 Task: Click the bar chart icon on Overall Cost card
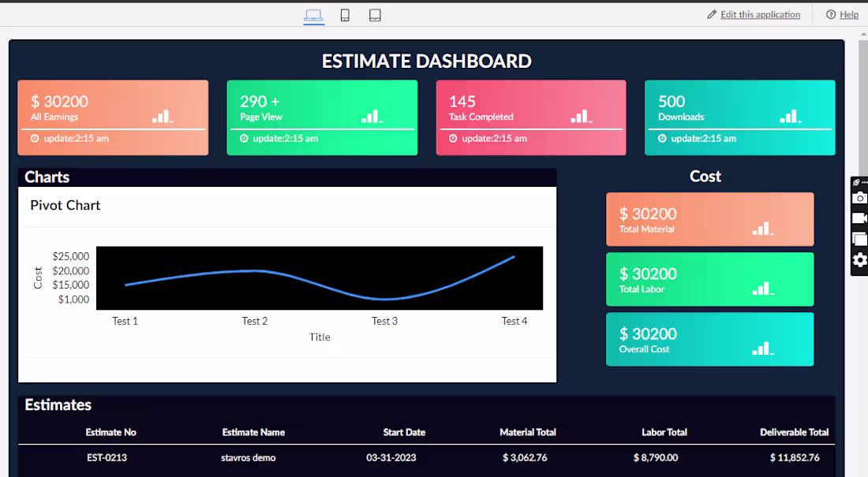[x=762, y=348]
